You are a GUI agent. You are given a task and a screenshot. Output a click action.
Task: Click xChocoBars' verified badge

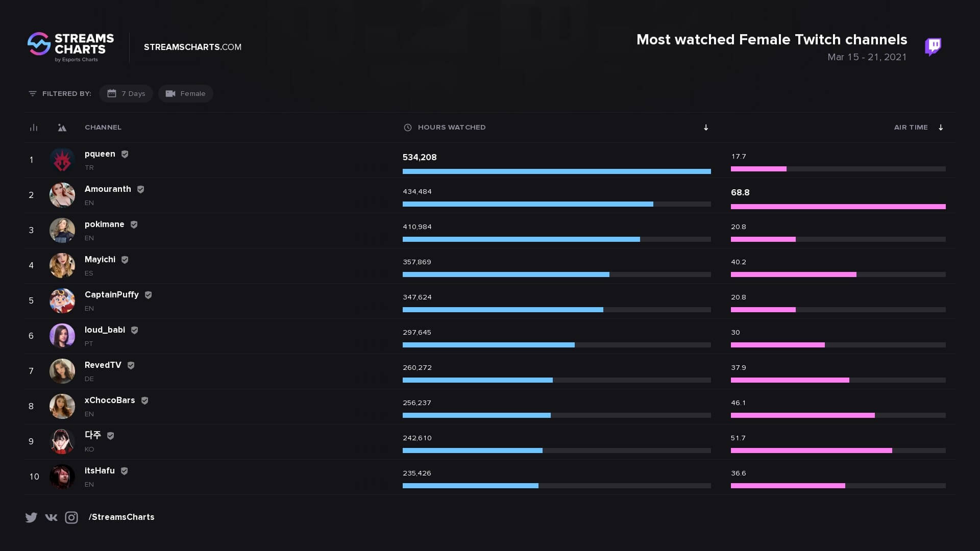click(144, 400)
